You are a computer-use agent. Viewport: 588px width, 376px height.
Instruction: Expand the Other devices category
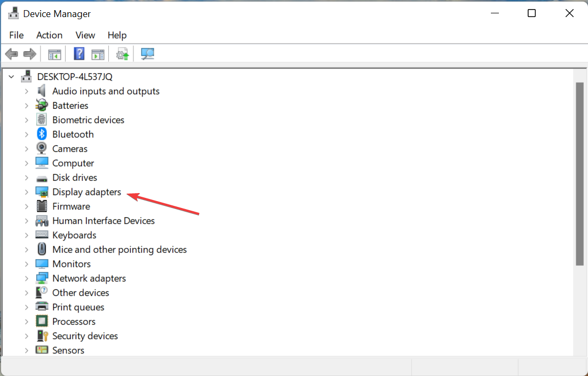click(26, 292)
